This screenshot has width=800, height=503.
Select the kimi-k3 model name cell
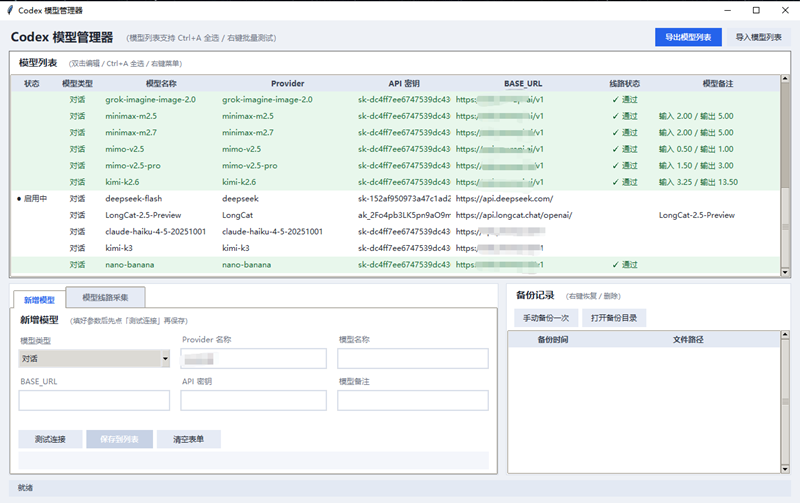tap(119, 248)
